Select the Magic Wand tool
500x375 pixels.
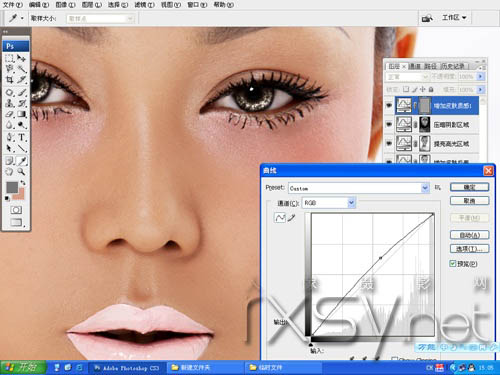coord(22,69)
